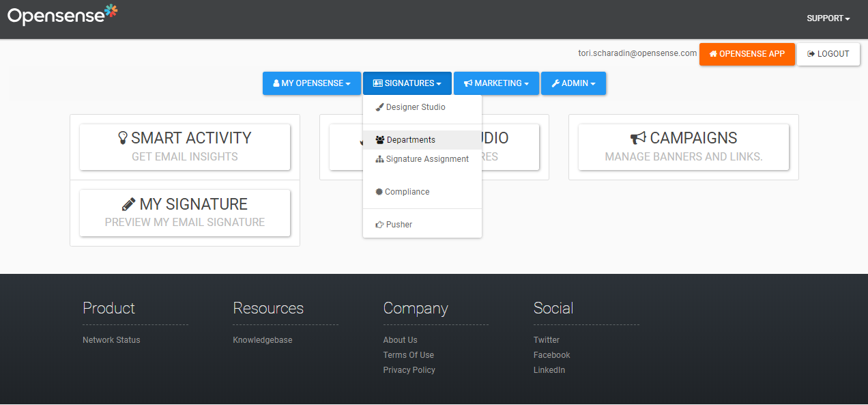This screenshot has width=868, height=405.
Task: Click the ID card icon in Signatures
Action: coord(378,83)
